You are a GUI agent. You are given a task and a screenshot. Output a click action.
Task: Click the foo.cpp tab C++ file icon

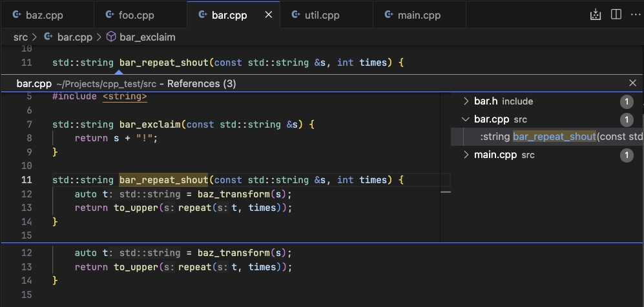pyautogui.click(x=110, y=15)
